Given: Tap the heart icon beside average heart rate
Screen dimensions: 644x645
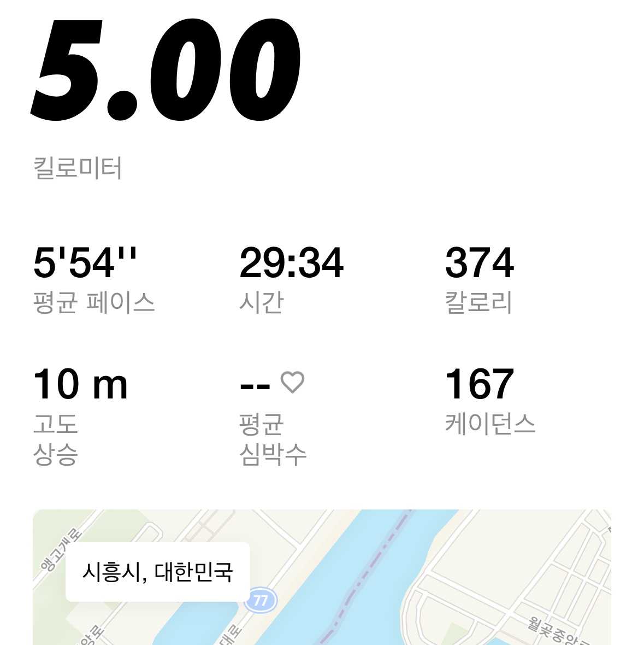Looking at the screenshot, I should (x=292, y=382).
